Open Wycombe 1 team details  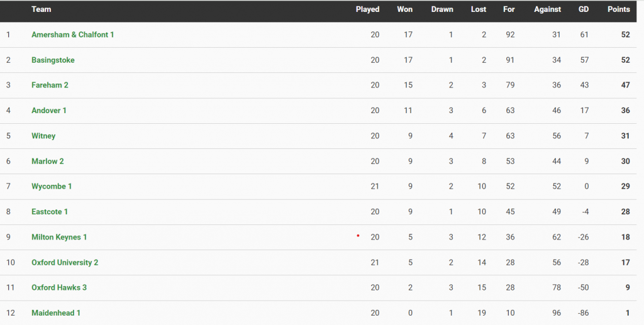click(x=52, y=187)
